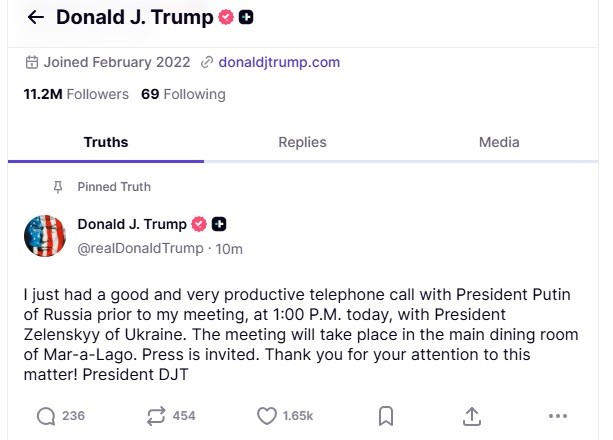Switch to the Replies tab

(x=302, y=142)
